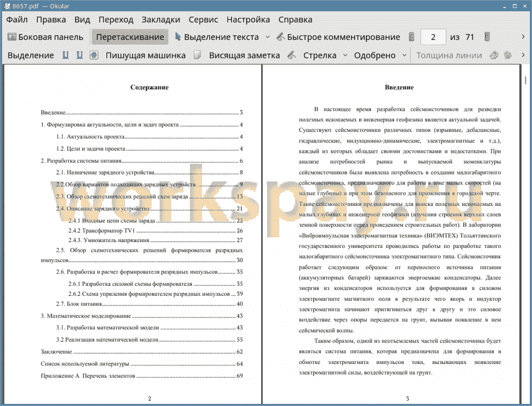Open the Вид menu

(82, 20)
